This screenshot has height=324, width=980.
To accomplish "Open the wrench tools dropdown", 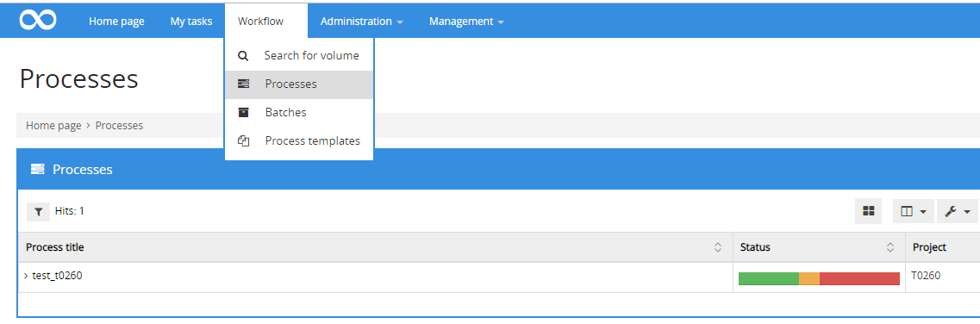I will 957,212.
